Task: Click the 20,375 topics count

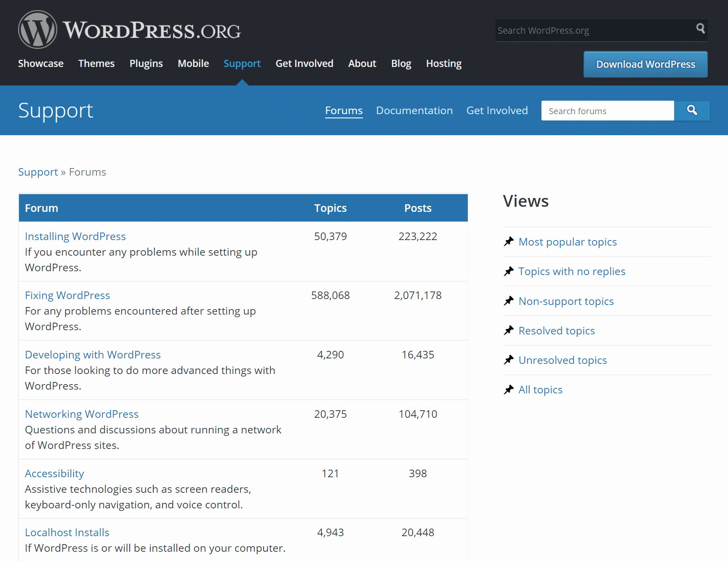Action: (x=331, y=414)
